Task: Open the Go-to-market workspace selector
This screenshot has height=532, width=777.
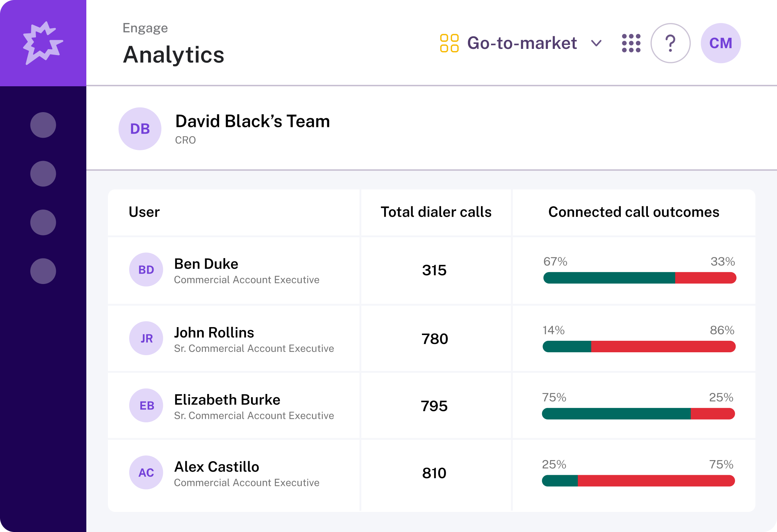Action: [x=522, y=43]
